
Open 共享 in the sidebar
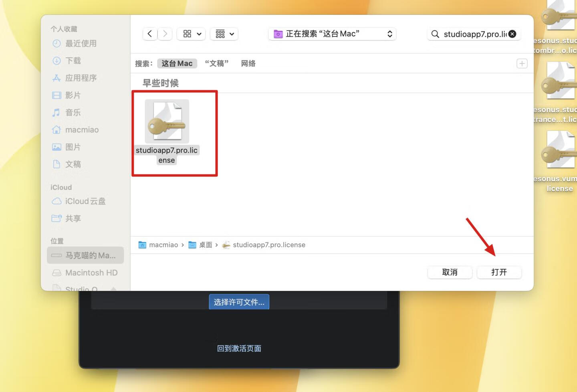[x=73, y=218]
